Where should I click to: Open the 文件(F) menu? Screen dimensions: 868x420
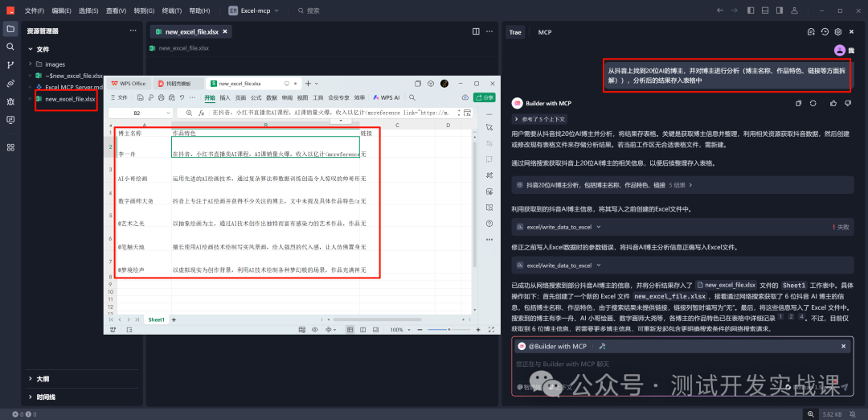click(x=35, y=10)
